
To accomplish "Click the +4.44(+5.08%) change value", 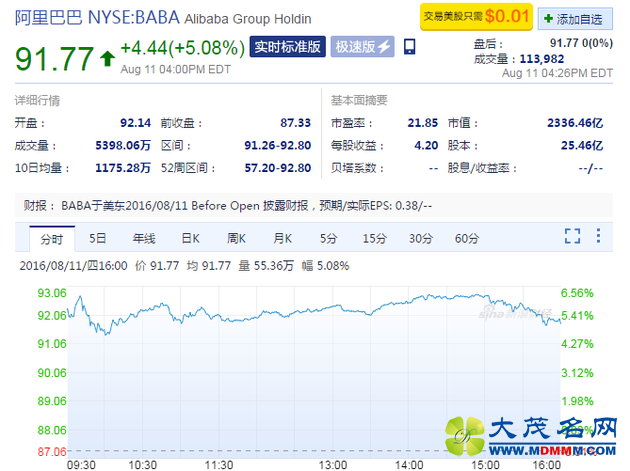I will click(x=182, y=48).
